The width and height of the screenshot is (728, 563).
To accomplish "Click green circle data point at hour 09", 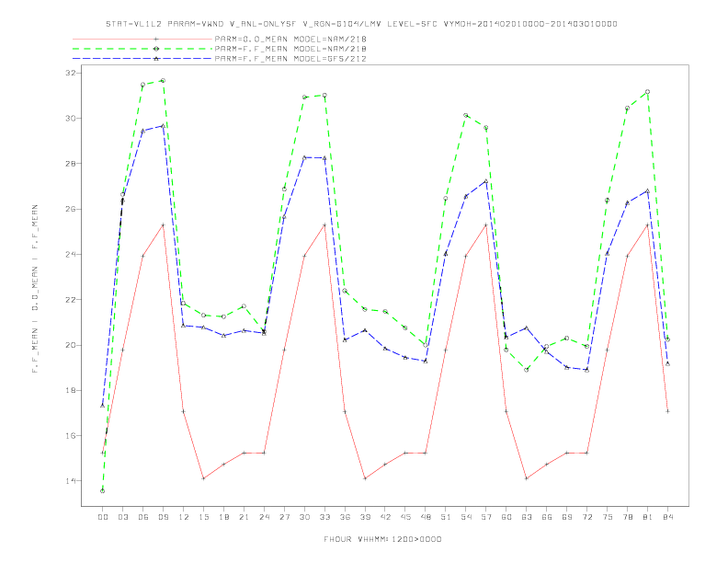I will (163, 80).
